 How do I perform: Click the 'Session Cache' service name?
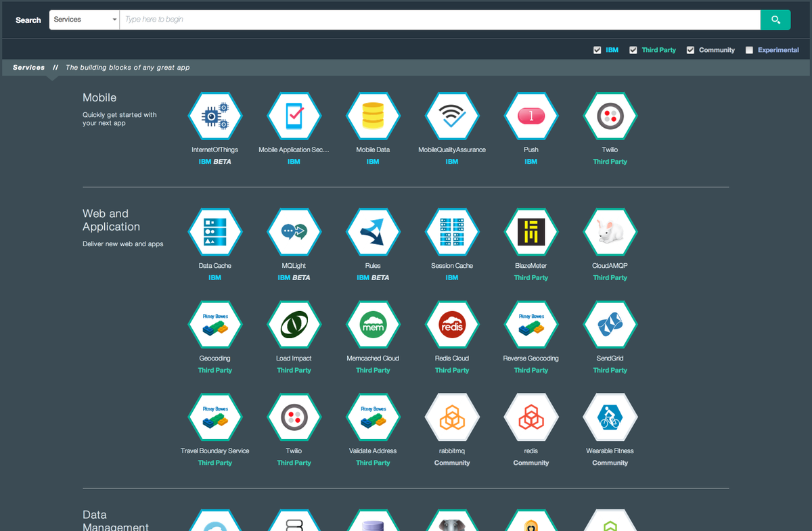pos(452,266)
